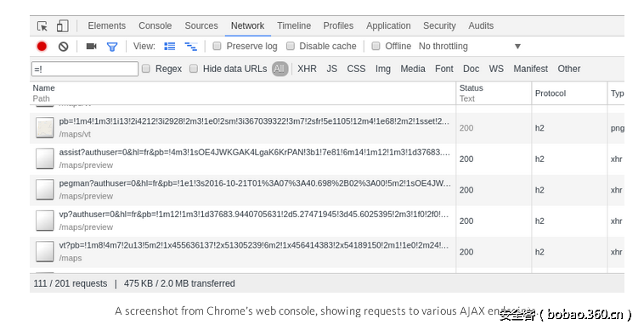644x330 pixels.
Task: Click the 475 KB / 2.0 MB transferred text
Action: coord(179,283)
